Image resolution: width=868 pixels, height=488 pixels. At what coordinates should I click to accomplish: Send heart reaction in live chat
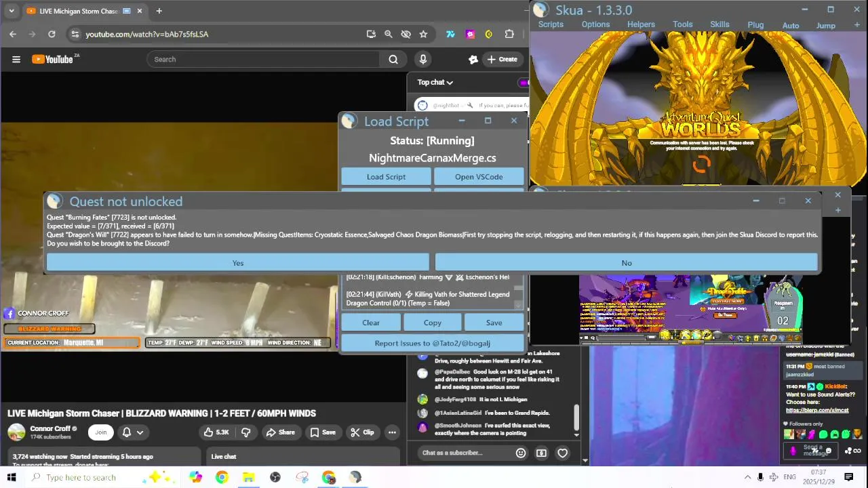562,453
